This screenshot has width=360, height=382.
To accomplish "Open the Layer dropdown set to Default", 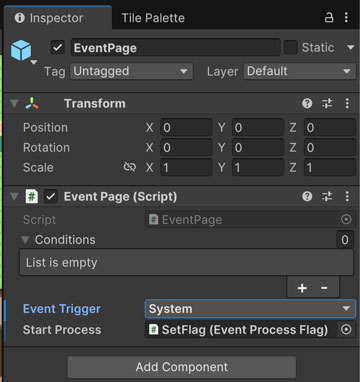I will coord(300,71).
